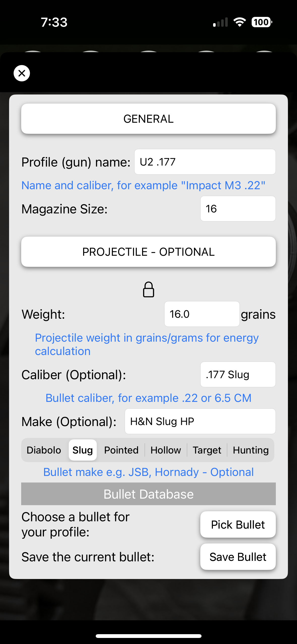The height and width of the screenshot is (644, 297).
Task: Edit the Make field showing H&N Slug HP
Action: (x=200, y=421)
